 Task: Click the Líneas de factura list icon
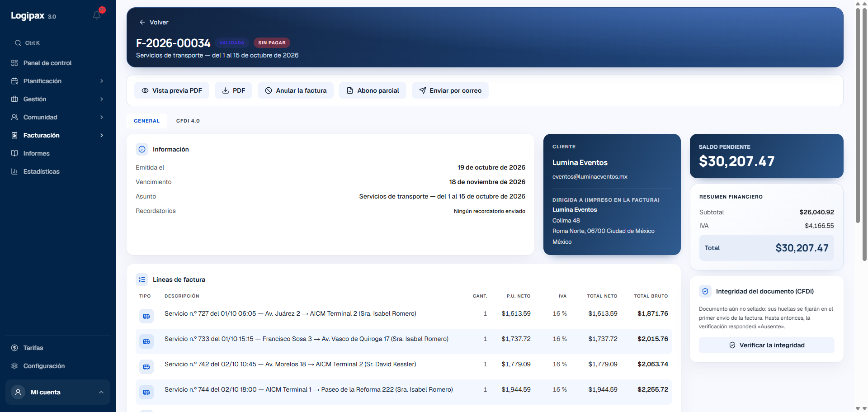click(142, 279)
